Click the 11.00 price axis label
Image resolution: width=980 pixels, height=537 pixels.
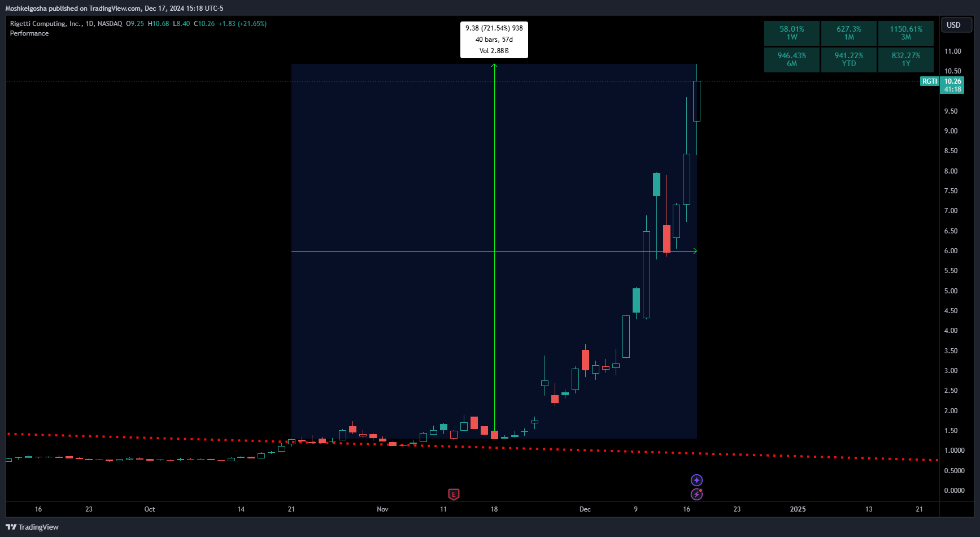[952, 51]
